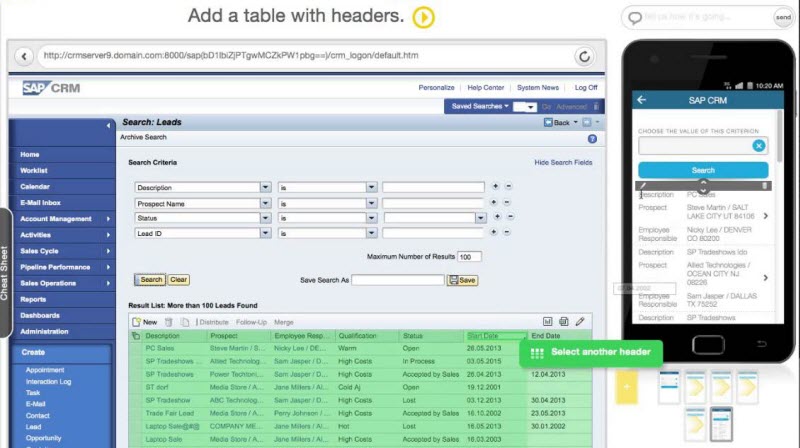Remove the Lead ID criterion row
Screen dimensions: 800x448
pos(507,232)
